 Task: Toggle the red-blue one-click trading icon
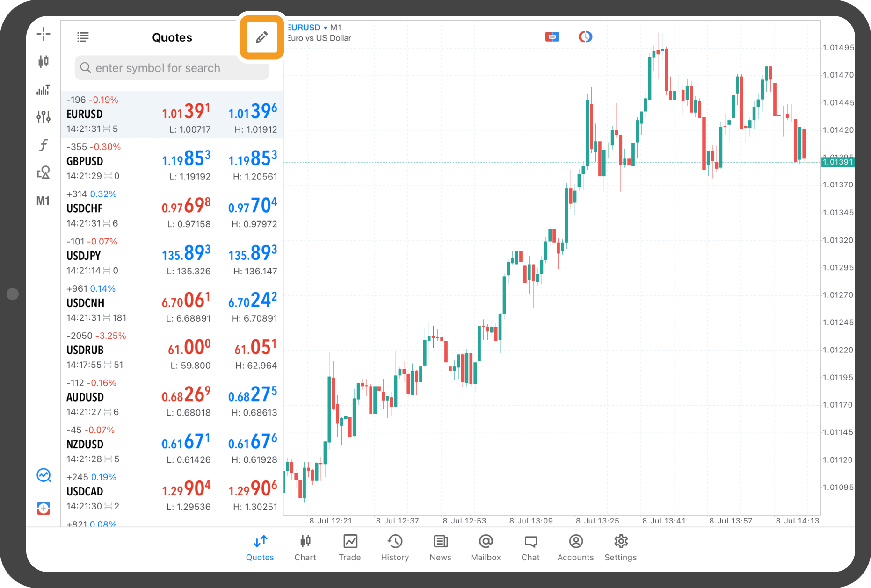click(552, 36)
